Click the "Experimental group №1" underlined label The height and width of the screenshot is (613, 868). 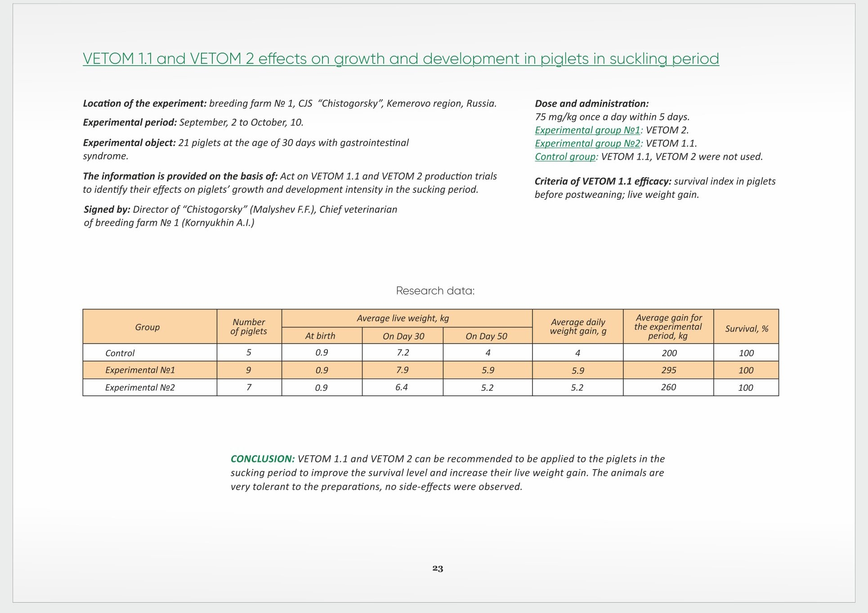tap(587, 130)
